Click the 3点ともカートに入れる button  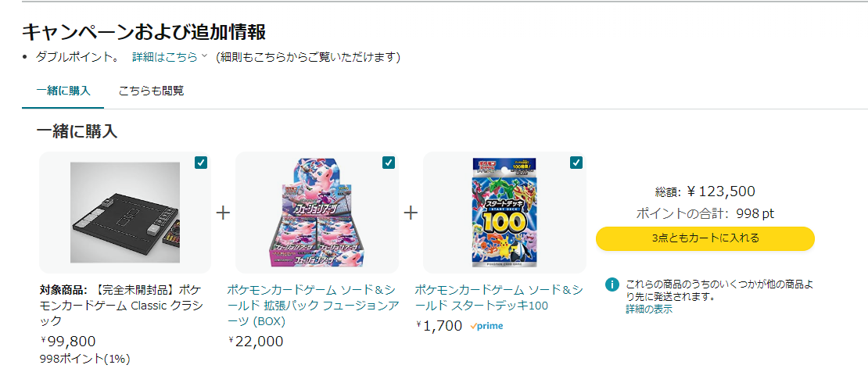pos(705,238)
